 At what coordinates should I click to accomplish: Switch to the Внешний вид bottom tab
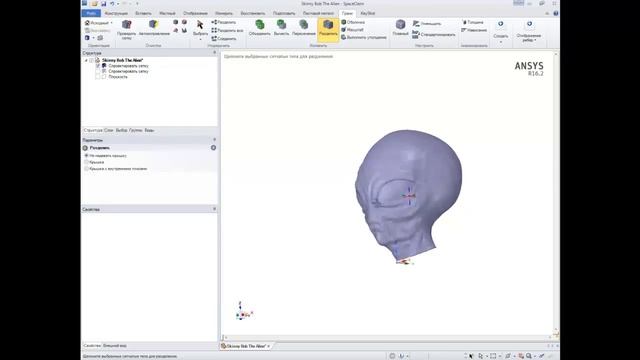coord(115,346)
